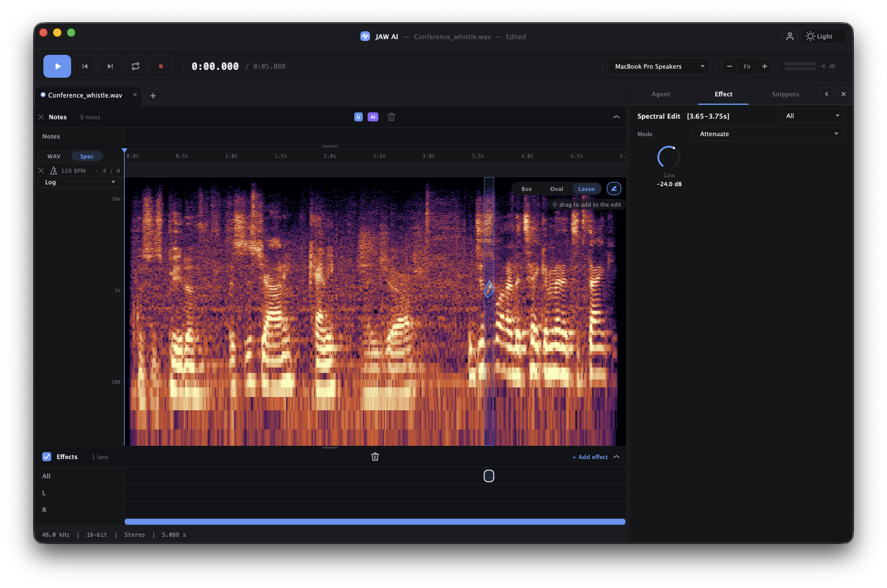Select the Oval selection tool
The image size is (887, 588).
coord(556,189)
